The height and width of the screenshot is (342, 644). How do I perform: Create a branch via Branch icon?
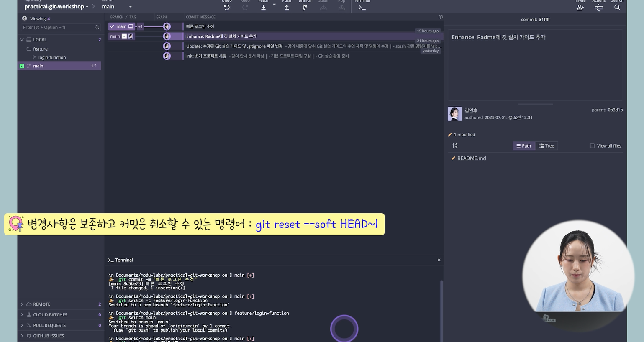305,7
